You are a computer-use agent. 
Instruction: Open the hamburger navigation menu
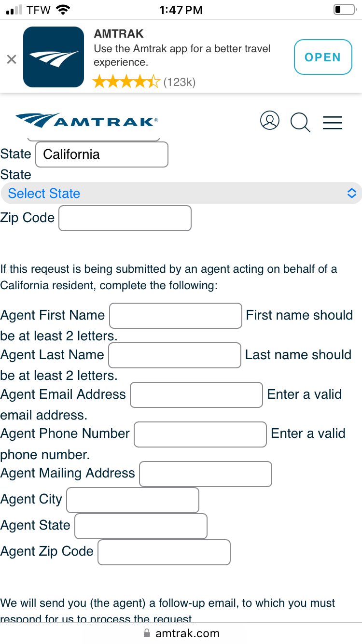333,122
